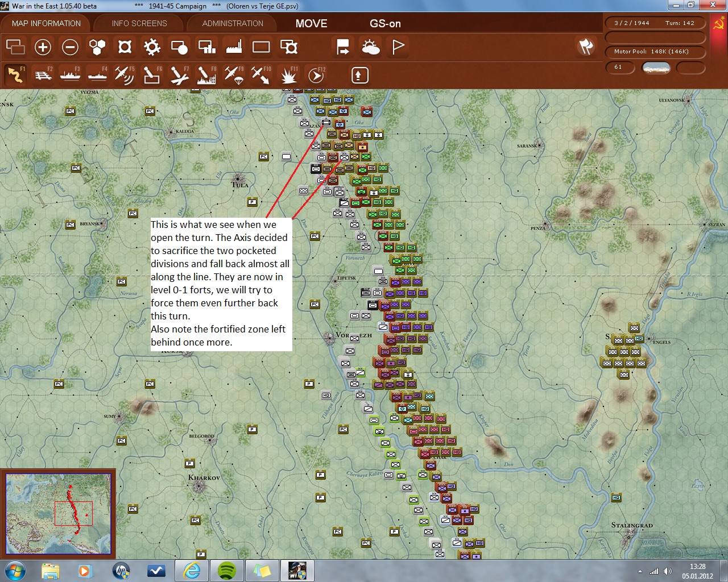Show weather with the sun-cloud icon
This screenshot has width=728, height=582.
click(x=371, y=47)
